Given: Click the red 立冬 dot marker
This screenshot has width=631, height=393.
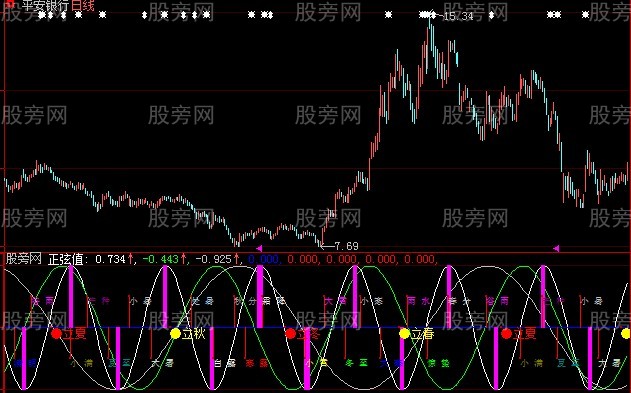Looking at the screenshot, I should click(x=291, y=333).
